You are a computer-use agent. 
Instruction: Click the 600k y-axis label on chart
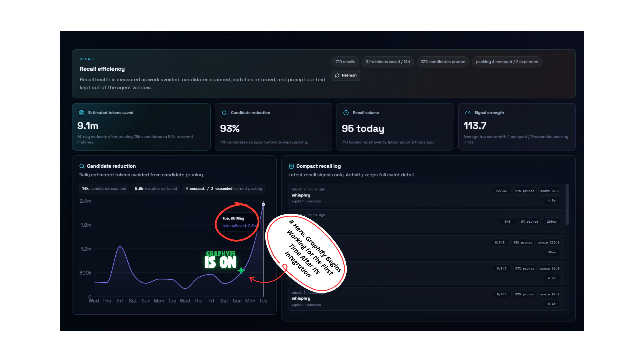point(85,273)
